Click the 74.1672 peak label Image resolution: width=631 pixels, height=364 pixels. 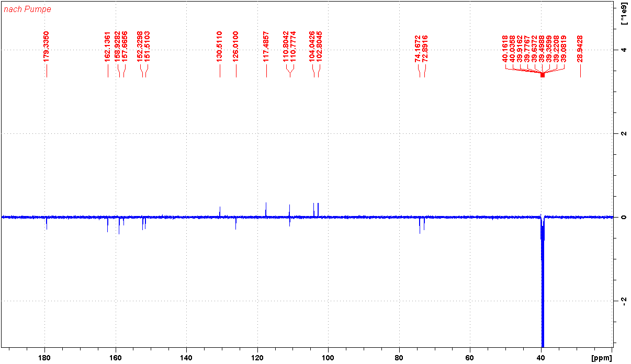pyautogui.click(x=418, y=49)
